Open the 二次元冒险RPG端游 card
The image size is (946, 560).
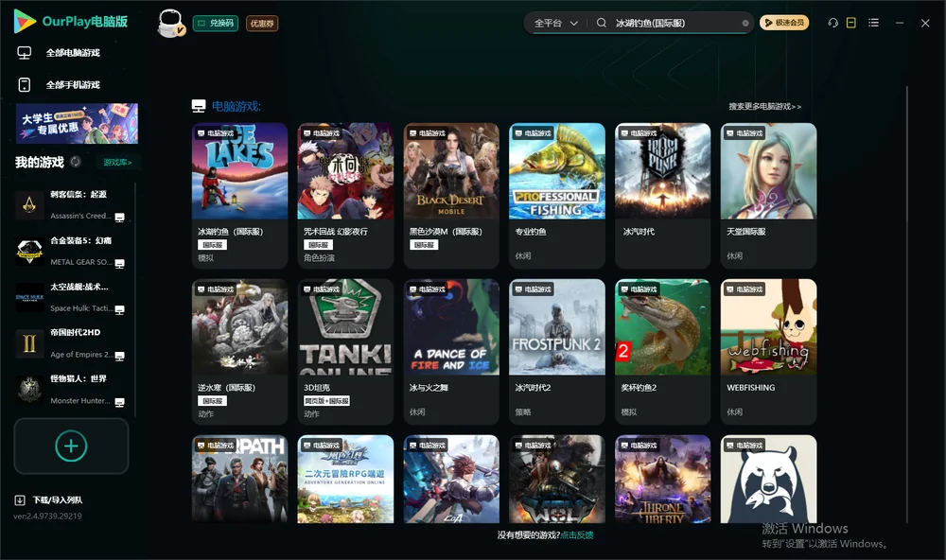pyautogui.click(x=345, y=480)
